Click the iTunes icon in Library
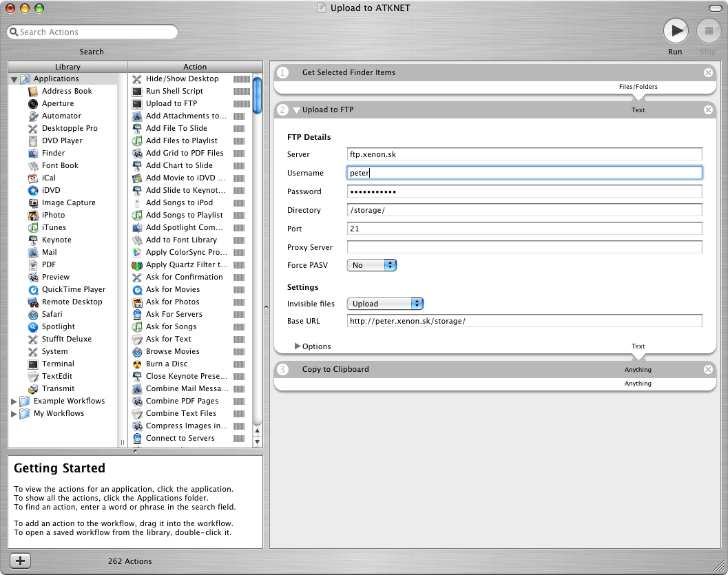Image resolution: width=728 pixels, height=575 pixels. [33, 227]
